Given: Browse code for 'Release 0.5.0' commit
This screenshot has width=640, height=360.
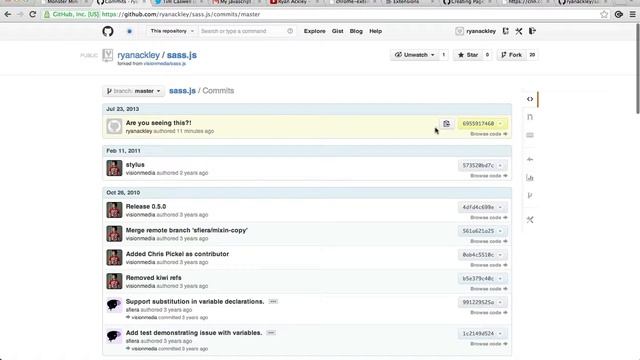Looking at the screenshot, I should pos(489,218).
